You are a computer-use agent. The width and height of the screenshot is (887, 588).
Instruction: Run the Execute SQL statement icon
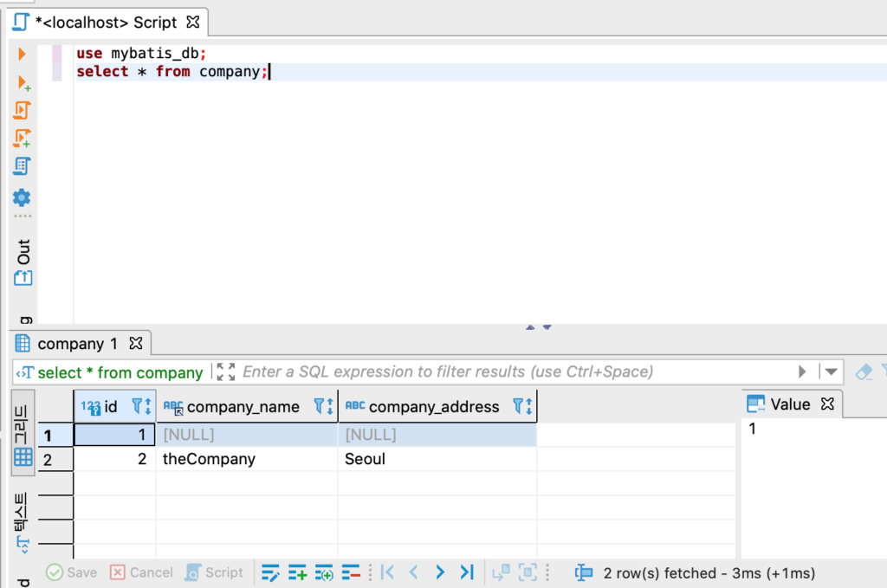(x=23, y=54)
